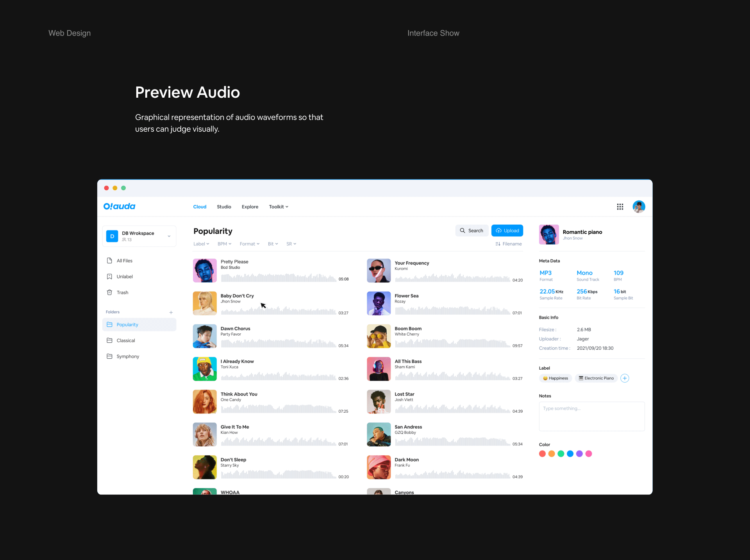Click Dawn Chorus cover thumbnail

[x=205, y=336]
